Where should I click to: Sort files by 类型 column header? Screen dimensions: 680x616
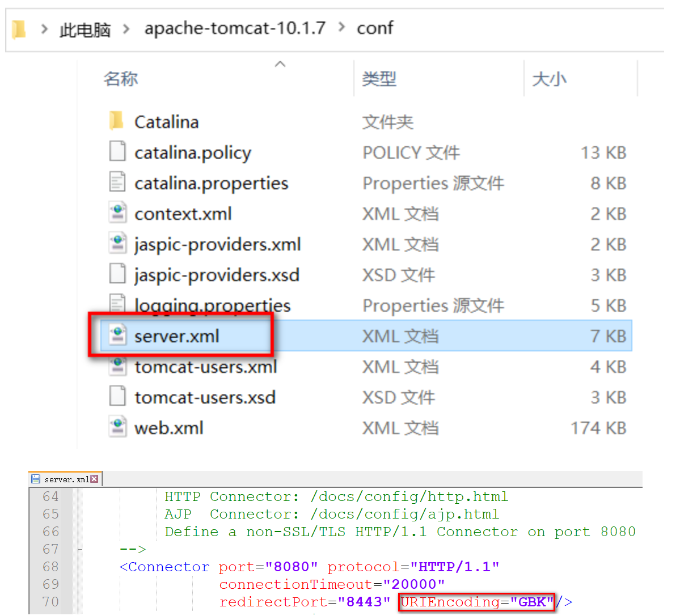click(x=379, y=79)
